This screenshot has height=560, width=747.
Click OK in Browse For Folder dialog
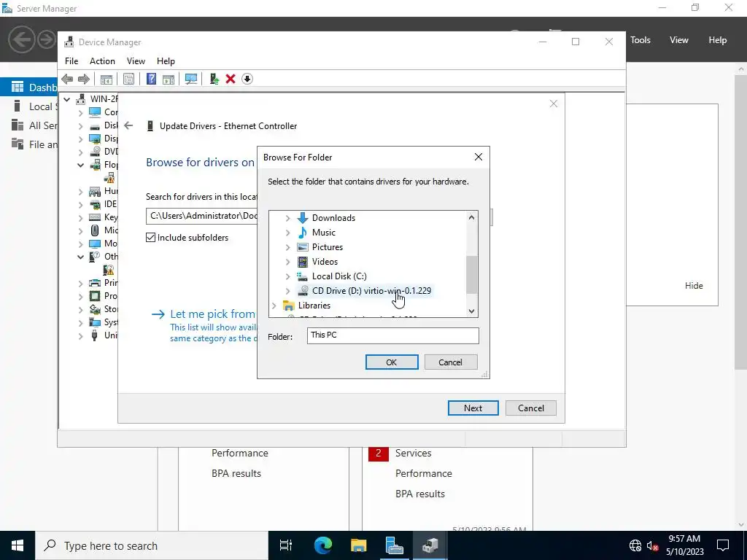[x=392, y=362]
